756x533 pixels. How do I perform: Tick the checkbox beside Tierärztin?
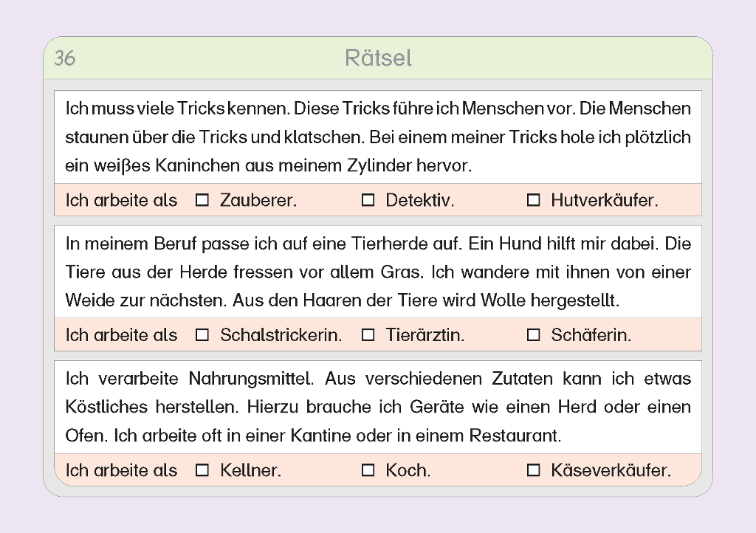click(368, 335)
